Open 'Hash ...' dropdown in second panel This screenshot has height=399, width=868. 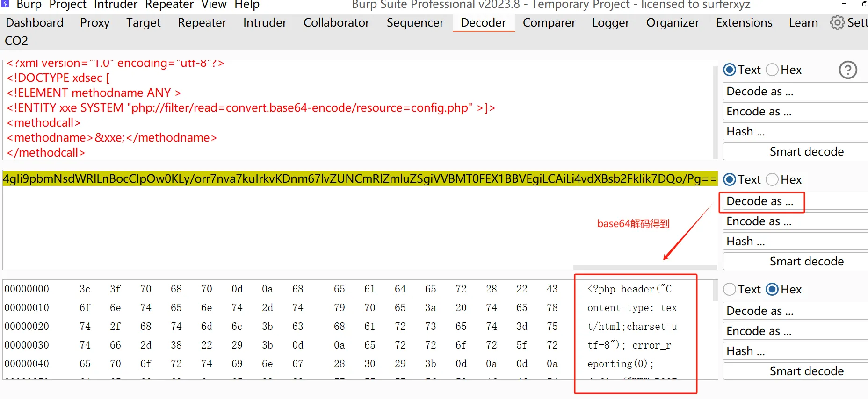[796, 242]
